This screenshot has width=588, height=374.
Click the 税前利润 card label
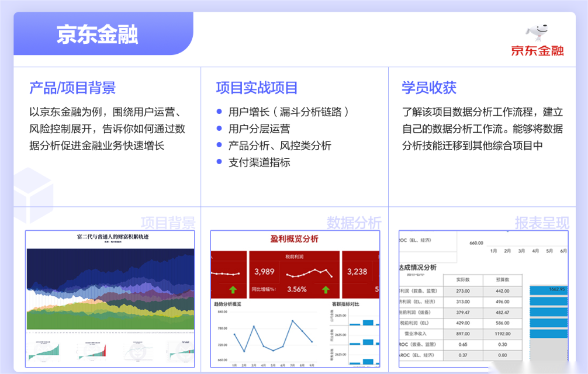[295, 257]
